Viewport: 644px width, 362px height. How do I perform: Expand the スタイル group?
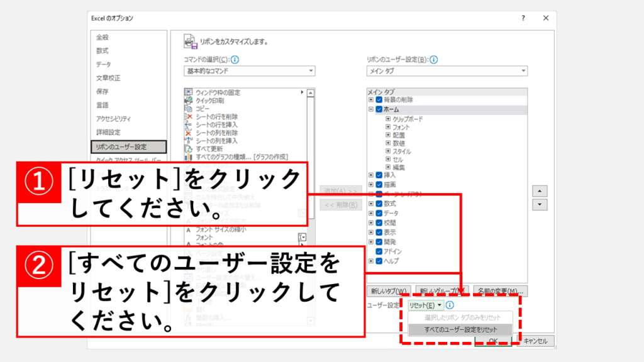(387, 151)
